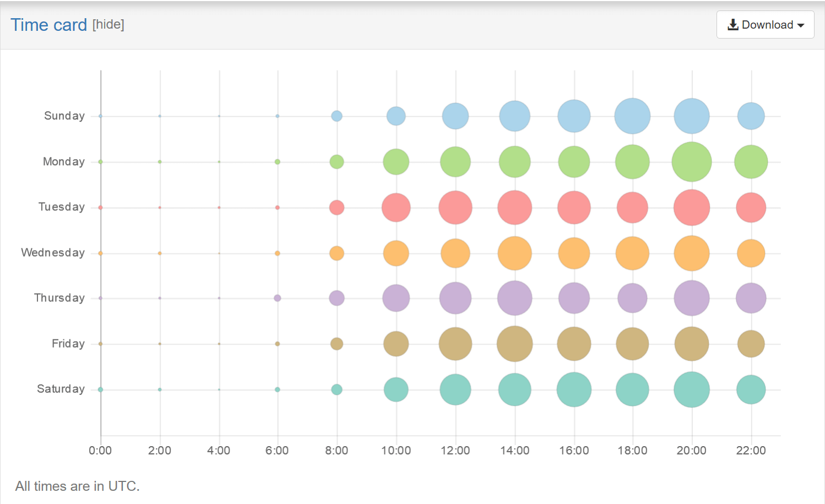The height and width of the screenshot is (504, 825).
Task: Select the Saturday 20:00 teal bubble
Action: (x=692, y=389)
